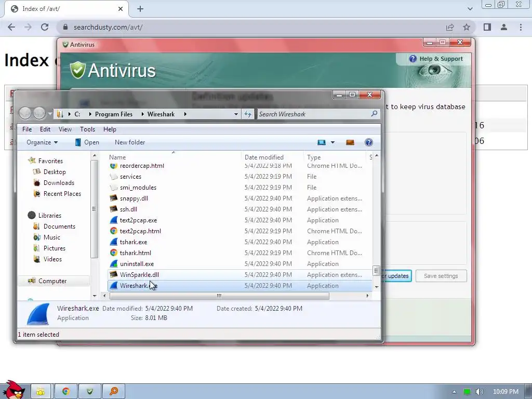
Task: Click the Antivirus shield taskbar icon
Action: [x=90, y=392]
